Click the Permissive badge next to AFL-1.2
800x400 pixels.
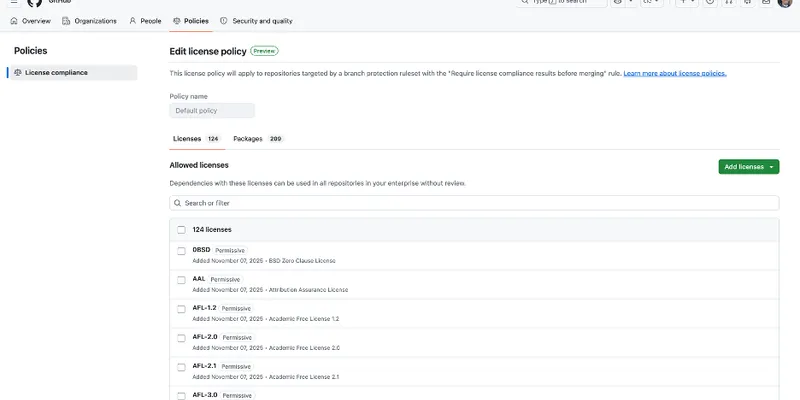pyautogui.click(x=236, y=309)
